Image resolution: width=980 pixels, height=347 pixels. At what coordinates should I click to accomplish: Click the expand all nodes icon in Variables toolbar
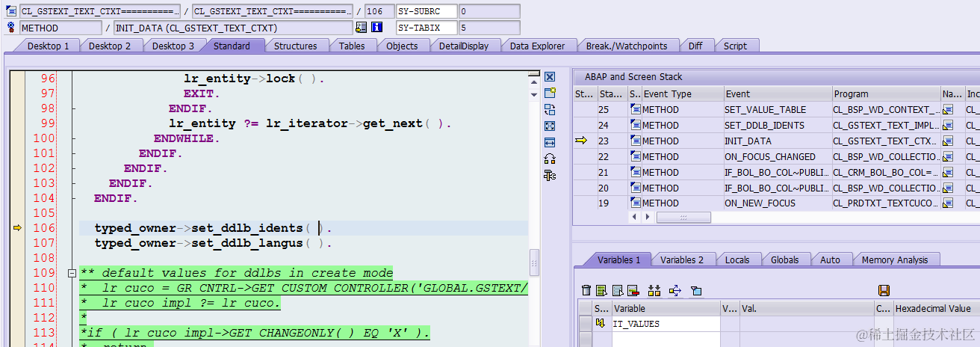click(654, 290)
